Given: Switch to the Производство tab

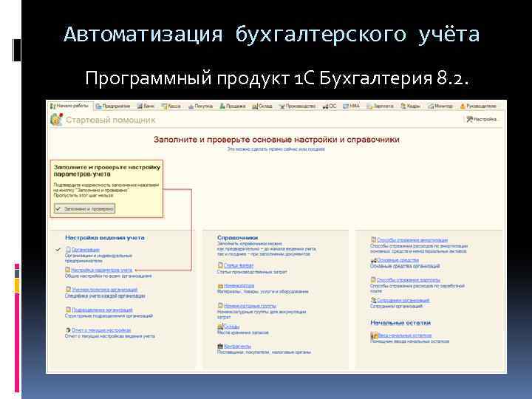Looking at the screenshot, I should [x=297, y=106].
